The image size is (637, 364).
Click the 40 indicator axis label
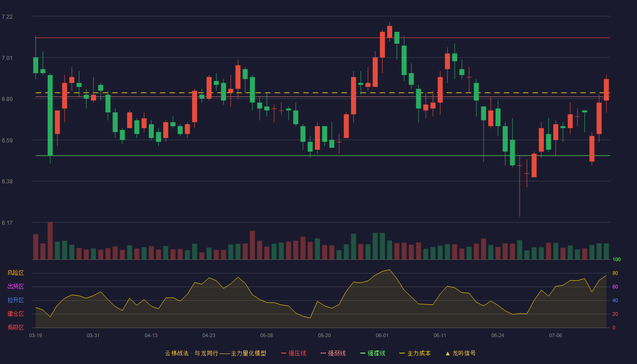(615, 300)
